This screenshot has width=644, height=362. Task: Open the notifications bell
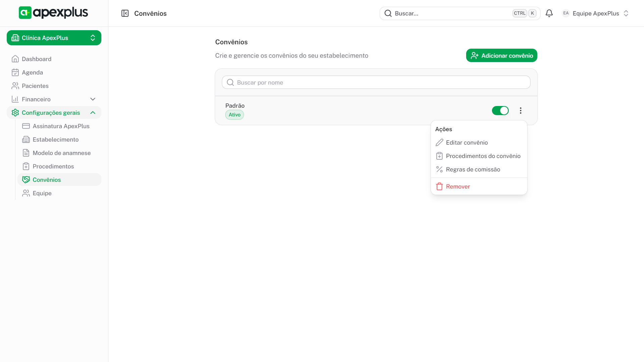(x=549, y=13)
